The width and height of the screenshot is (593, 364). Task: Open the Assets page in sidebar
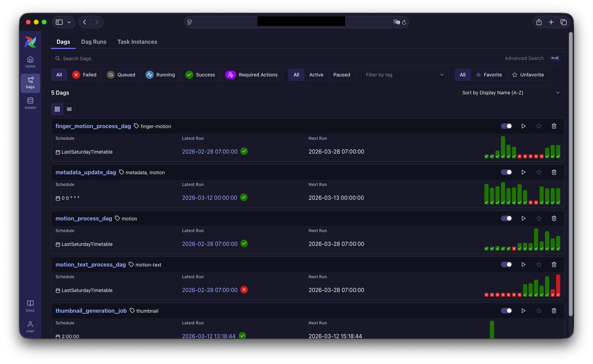point(30,103)
